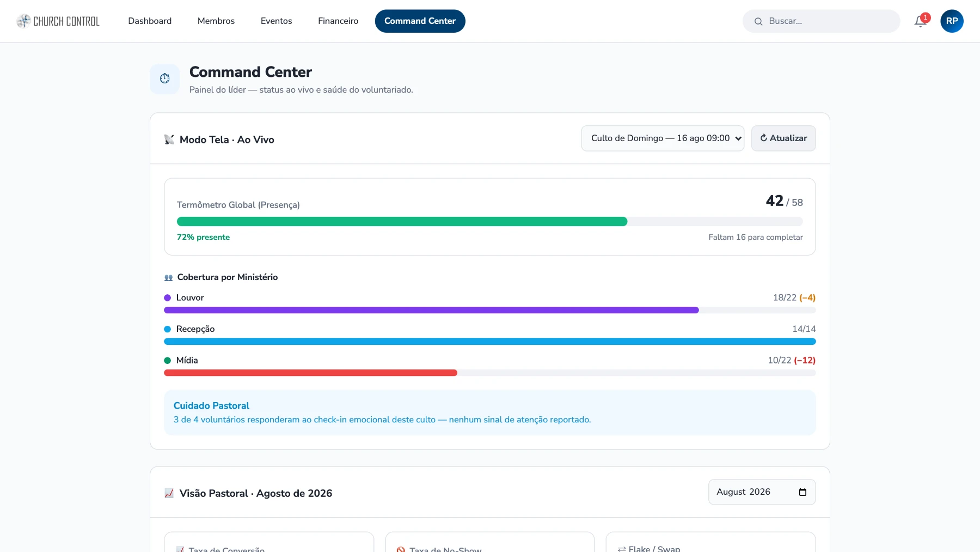Open the Membros section

tap(216, 21)
